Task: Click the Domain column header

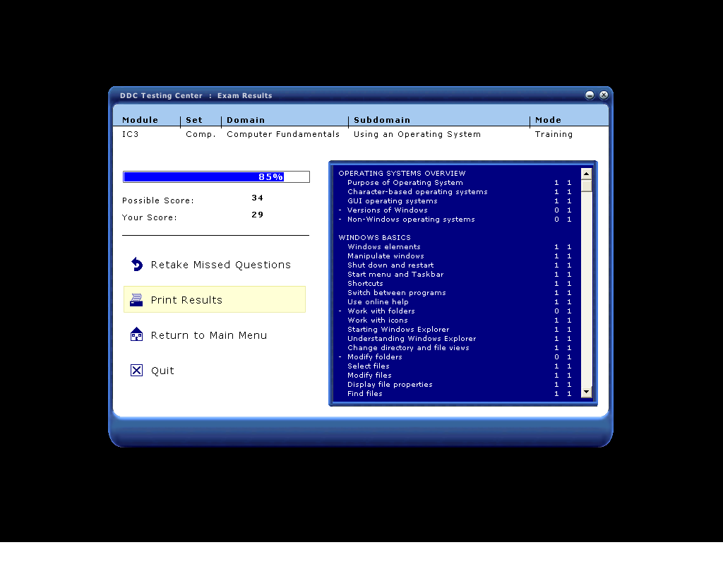Action: tap(246, 120)
